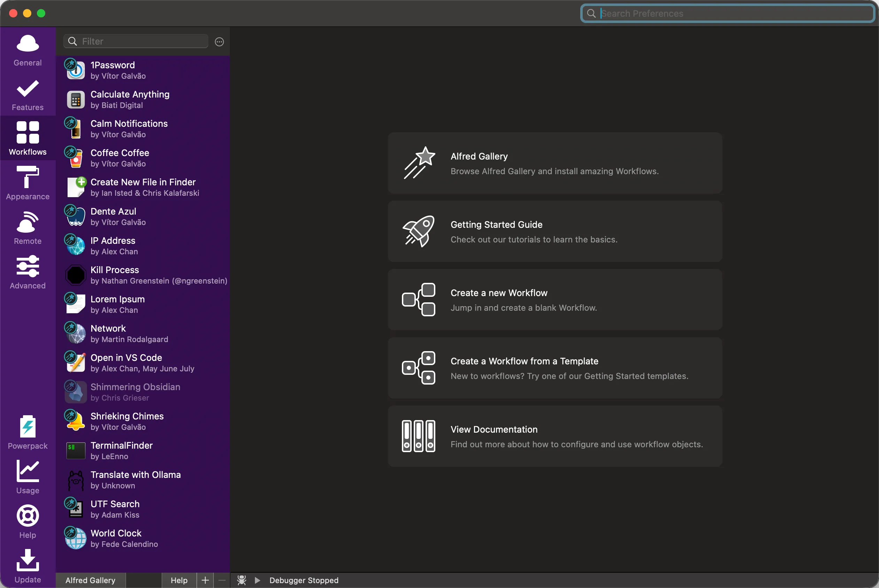This screenshot has height=588, width=879.
Task: Select the Dente Azul workflow
Action: [143, 216]
